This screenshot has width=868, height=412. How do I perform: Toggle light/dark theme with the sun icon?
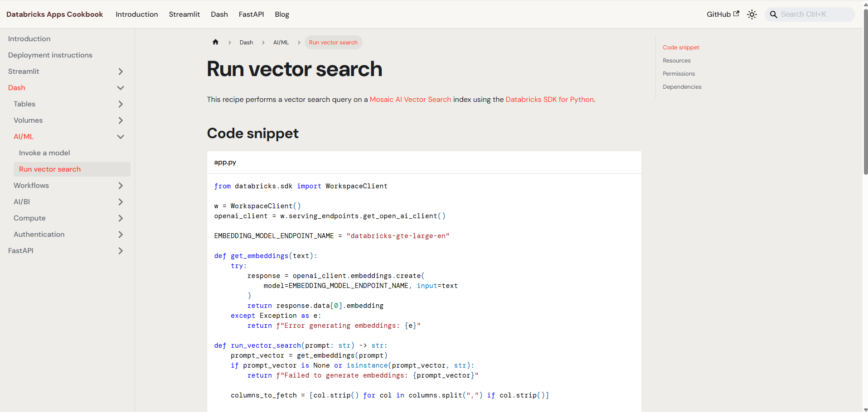752,14
